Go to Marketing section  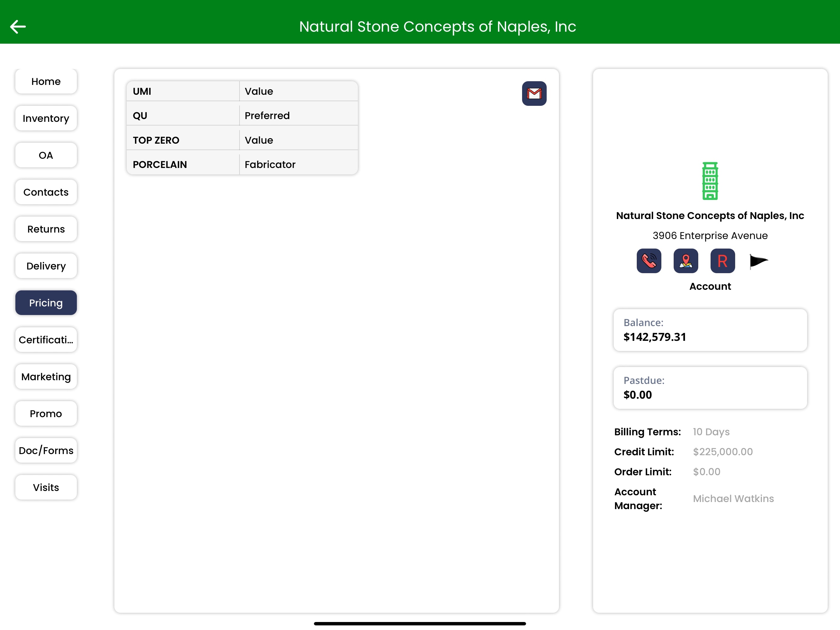point(46,377)
